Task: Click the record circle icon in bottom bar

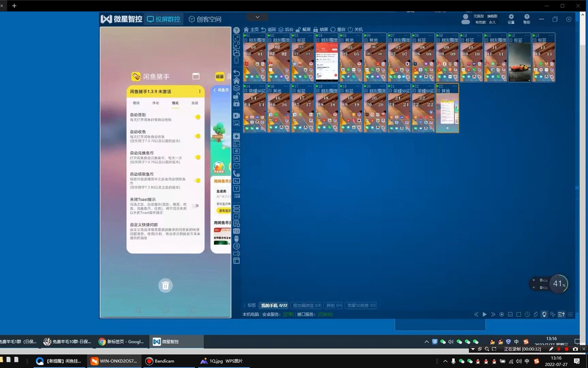Action: (502, 315)
